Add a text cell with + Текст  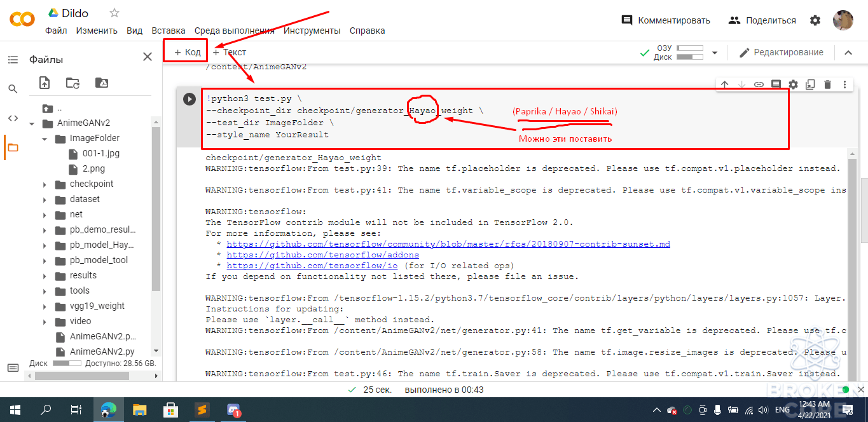click(x=230, y=52)
